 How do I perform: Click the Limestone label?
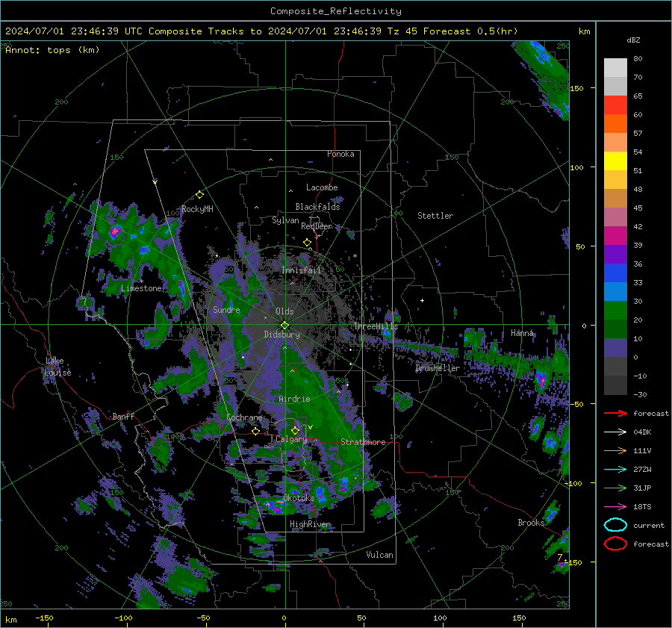point(141,288)
